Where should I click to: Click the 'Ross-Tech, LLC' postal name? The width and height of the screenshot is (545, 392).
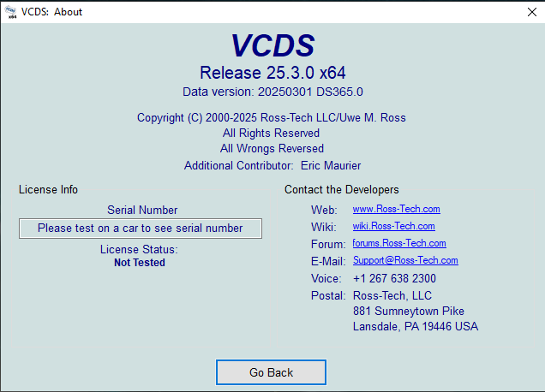tap(392, 296)
